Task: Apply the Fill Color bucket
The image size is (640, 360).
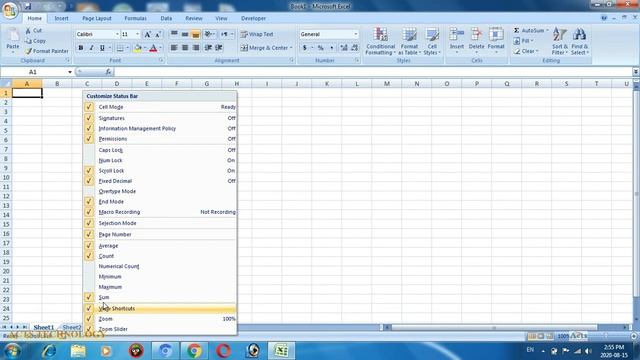Action: (x=138, y=48)
